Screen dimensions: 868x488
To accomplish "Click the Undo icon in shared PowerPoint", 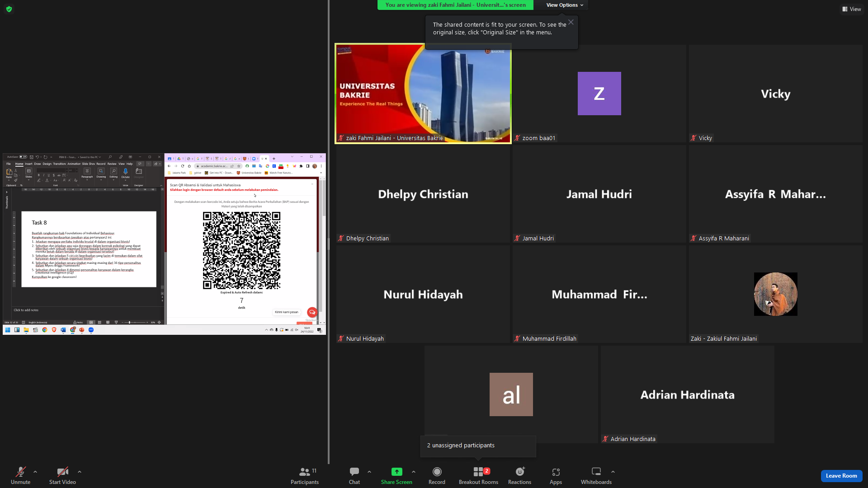I will pos(38,157).
